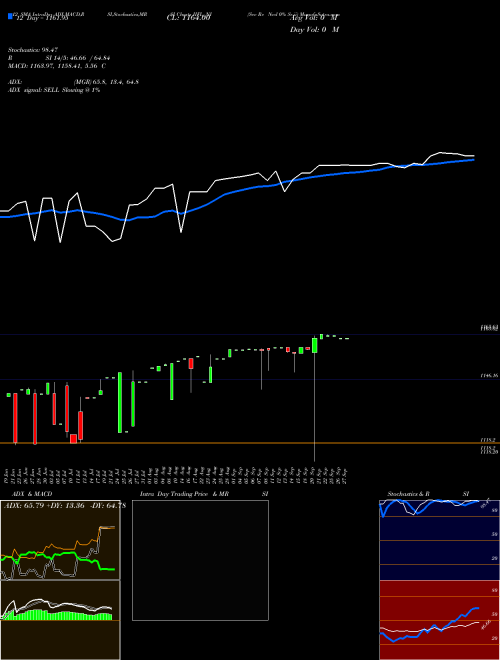Click the ADX (MGR) '65.8, 13.4, 64.8' line
The height and width of the screenshot is (660, 500).
pos(73,82)
